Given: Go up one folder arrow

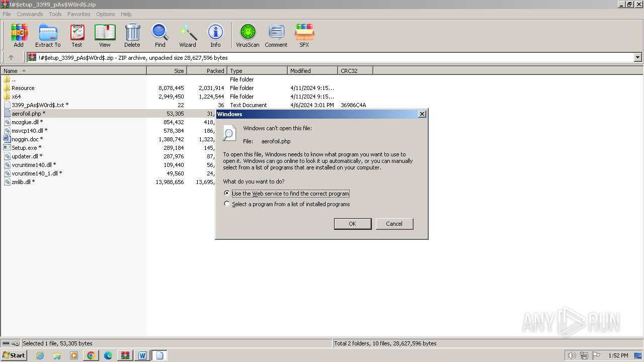Looking at the screenshot, I should [x=11, y=57].
